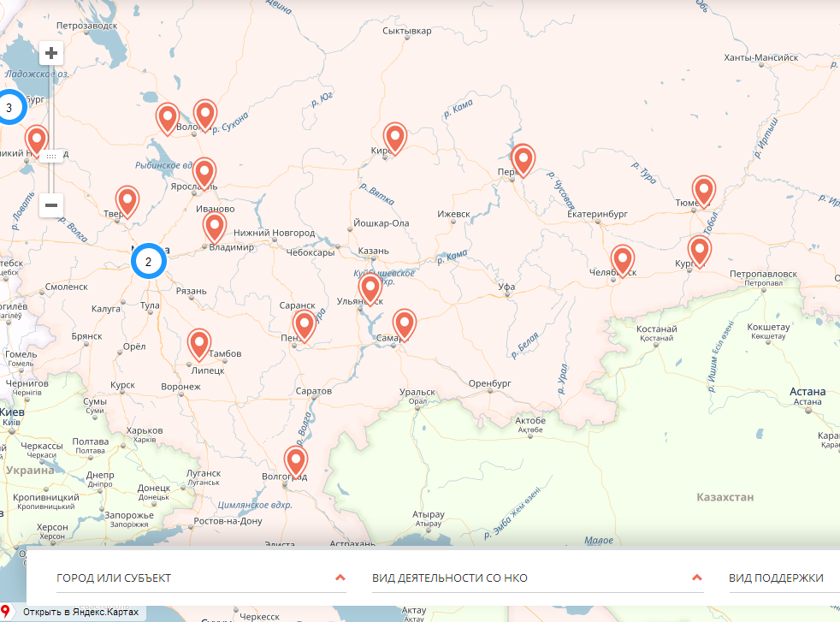This screenshot has width=840, height=622.
Task: Click the map pin near Пенза
Action: 304,324
